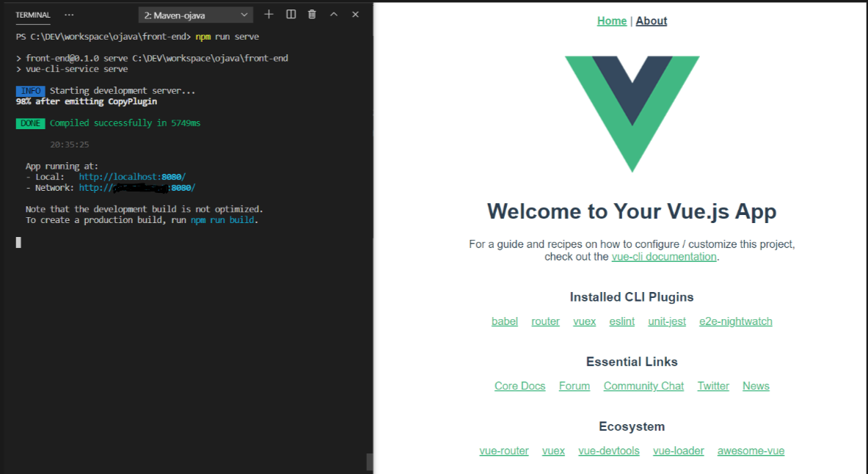
Task: Click the INFO badge in terminal output
Action: click(30, 91)
